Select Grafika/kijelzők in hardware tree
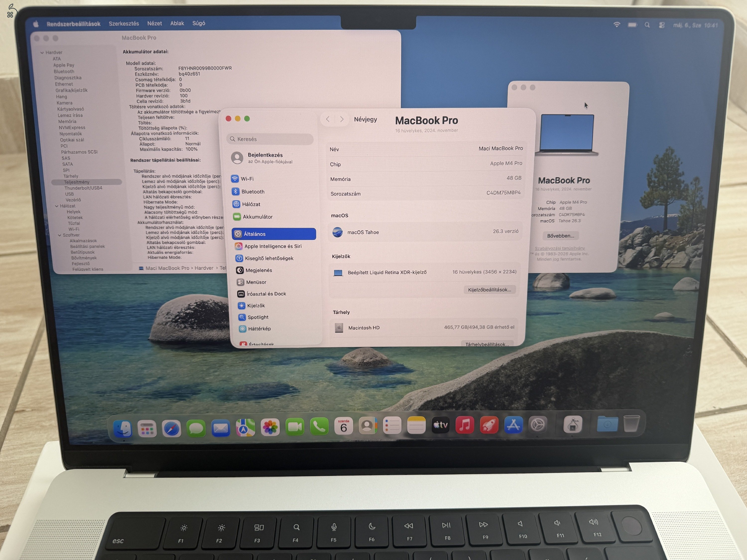This screenshot has width=747, height=560. 72,90
